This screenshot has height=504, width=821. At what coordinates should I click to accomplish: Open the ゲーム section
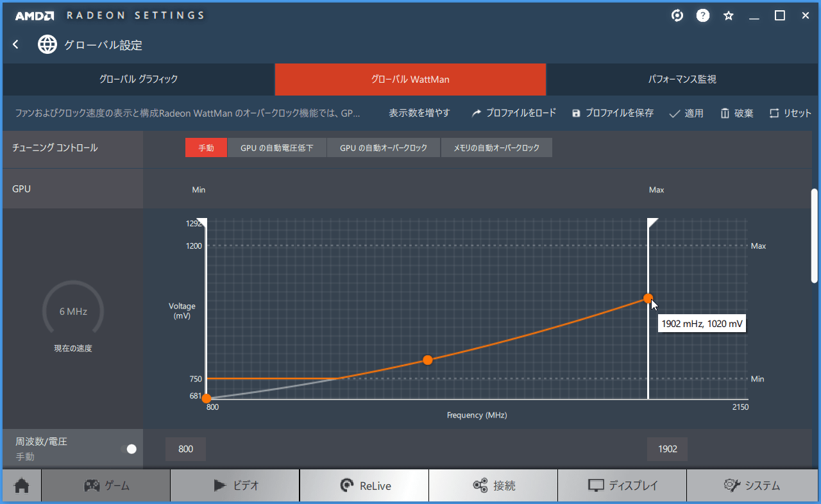tap(106, 485)
